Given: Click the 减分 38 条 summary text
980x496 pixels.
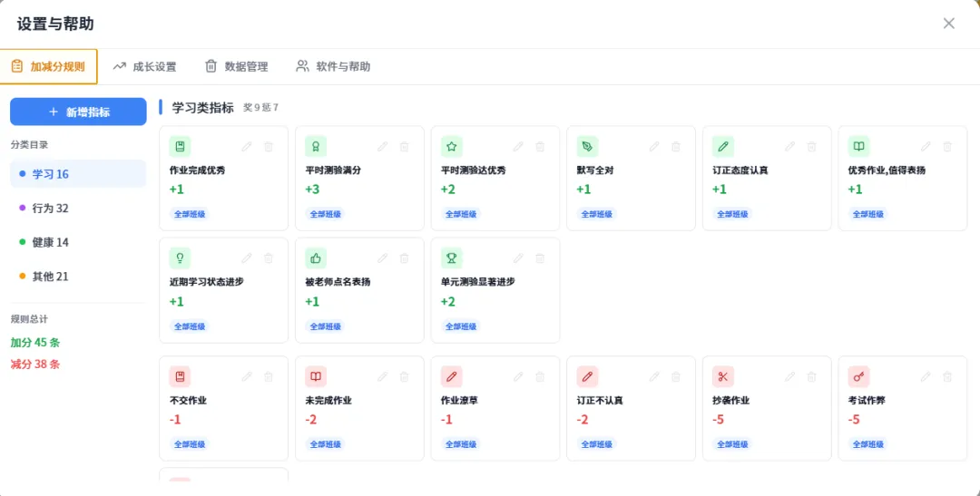Looking at the screenshot, I should pos(35,365).
